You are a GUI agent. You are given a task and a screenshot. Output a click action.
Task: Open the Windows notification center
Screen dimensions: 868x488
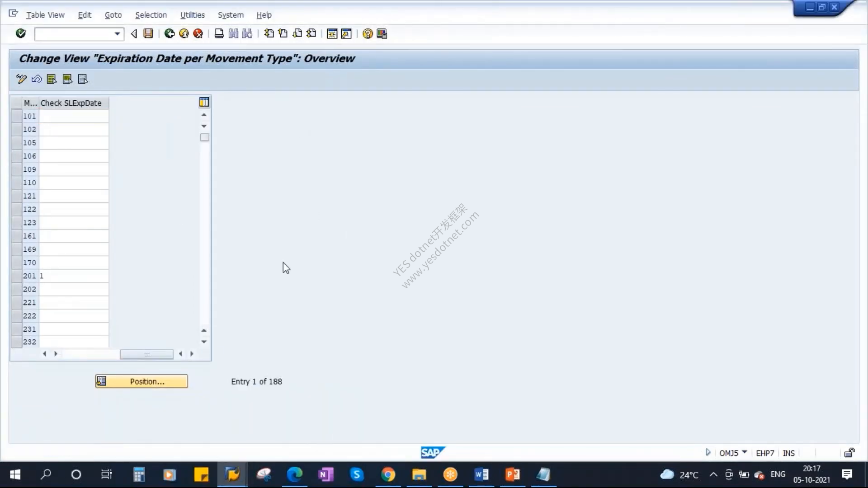[x=847, y=474]
